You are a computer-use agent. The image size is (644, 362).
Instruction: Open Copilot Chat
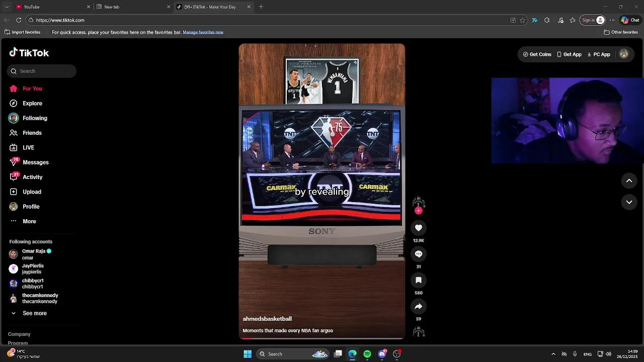pos(630,20)
